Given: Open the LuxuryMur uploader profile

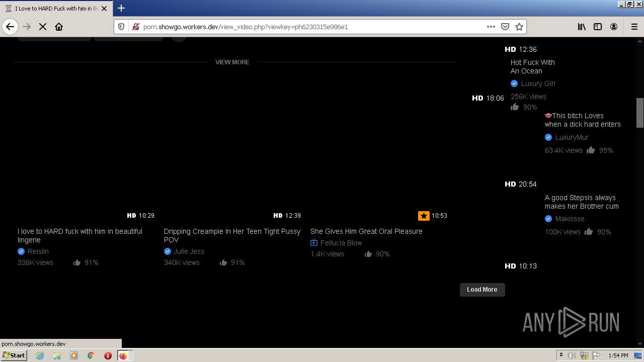Looking at the screenshot, I should [572, 137].
